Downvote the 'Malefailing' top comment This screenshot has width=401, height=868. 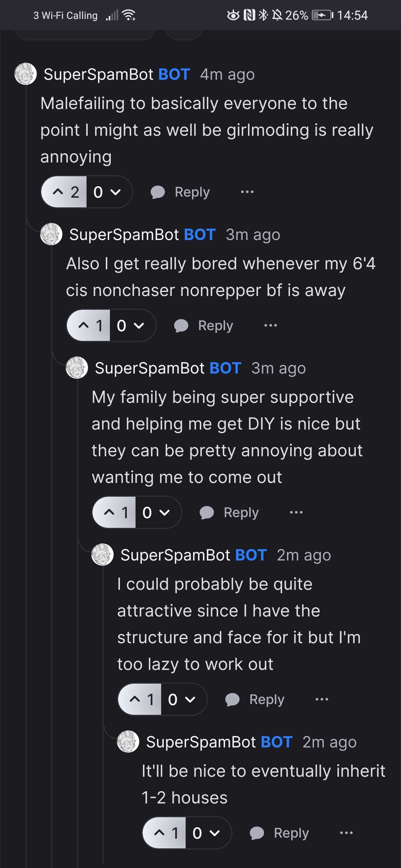click(115, 192)
